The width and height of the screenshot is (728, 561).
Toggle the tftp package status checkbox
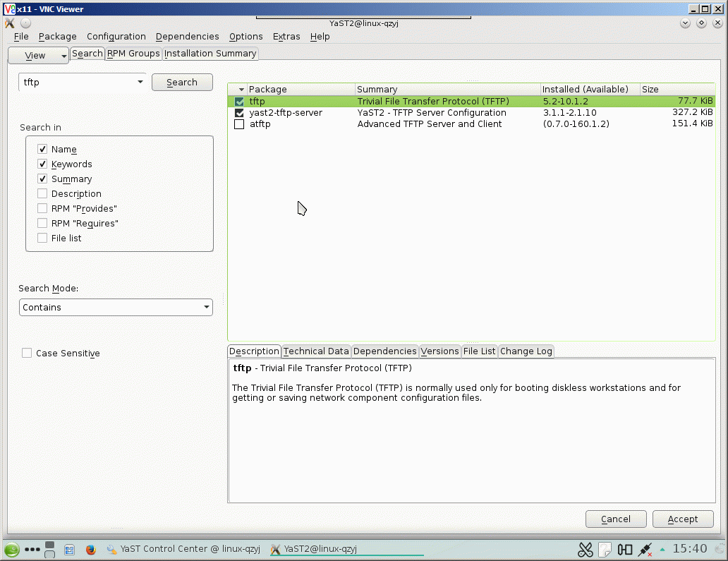pyautogui.click(x=239, y=101)
